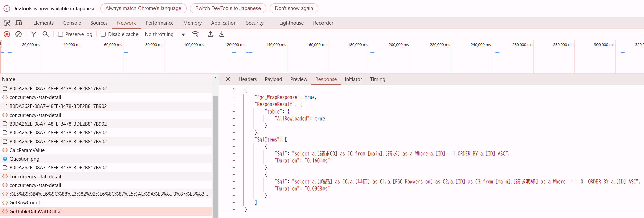Click the Sql line selecting [請求CD]
The image size is (644, 218).
point(392,154)
